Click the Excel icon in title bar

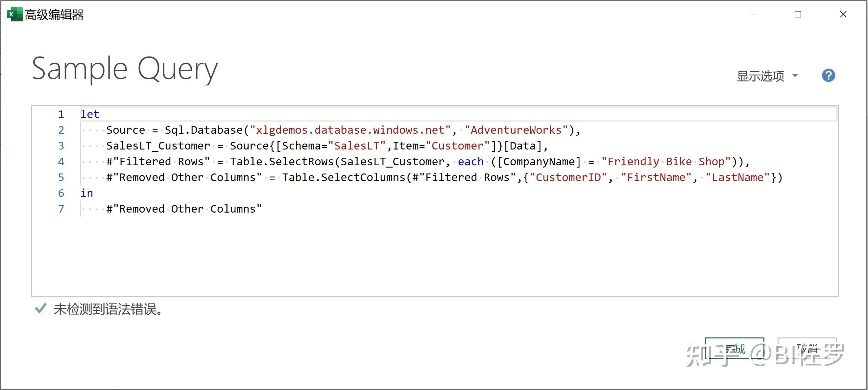pos(14,14)
